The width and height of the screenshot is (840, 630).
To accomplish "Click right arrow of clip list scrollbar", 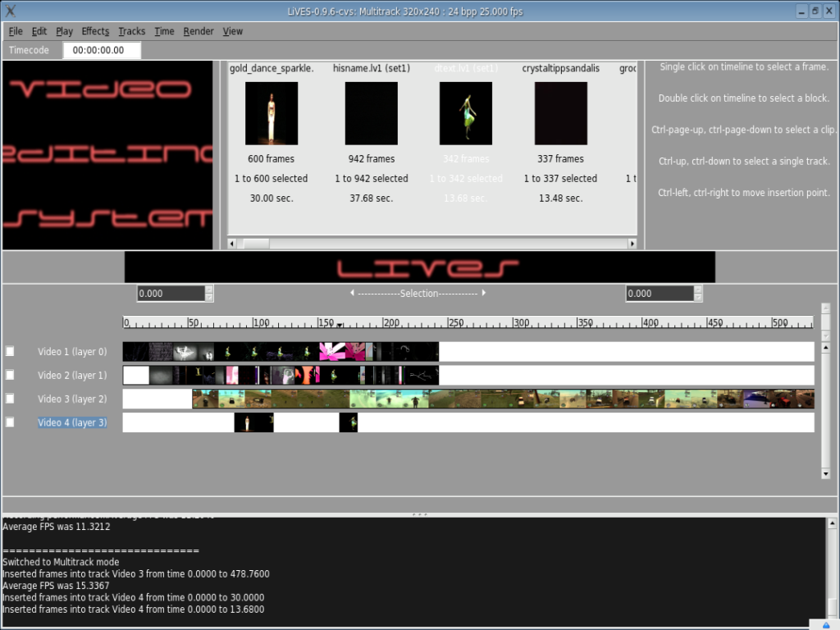I will 632,243.
